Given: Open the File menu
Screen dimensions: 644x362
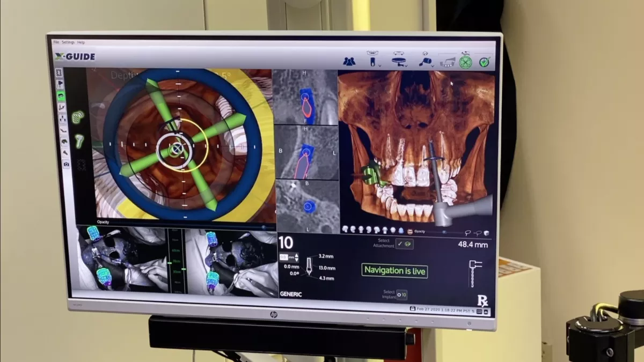Looking at the screenshot, I should tap(56, 42).
